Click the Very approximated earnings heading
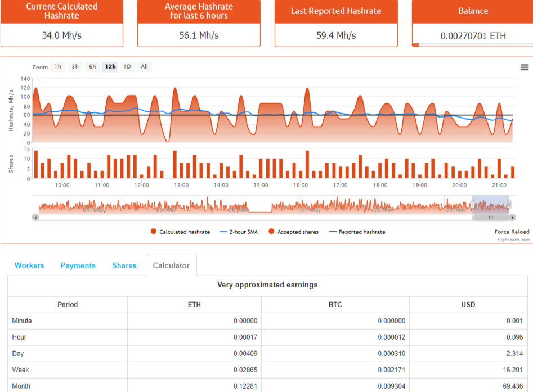Viewport: 533px width, 392px height. tap(267, 285)
